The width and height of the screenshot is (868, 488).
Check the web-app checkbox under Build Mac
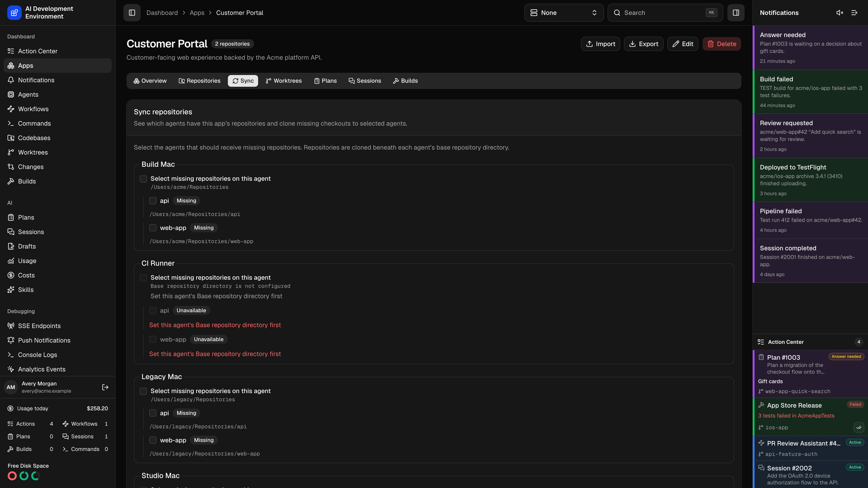coord(153,228)
